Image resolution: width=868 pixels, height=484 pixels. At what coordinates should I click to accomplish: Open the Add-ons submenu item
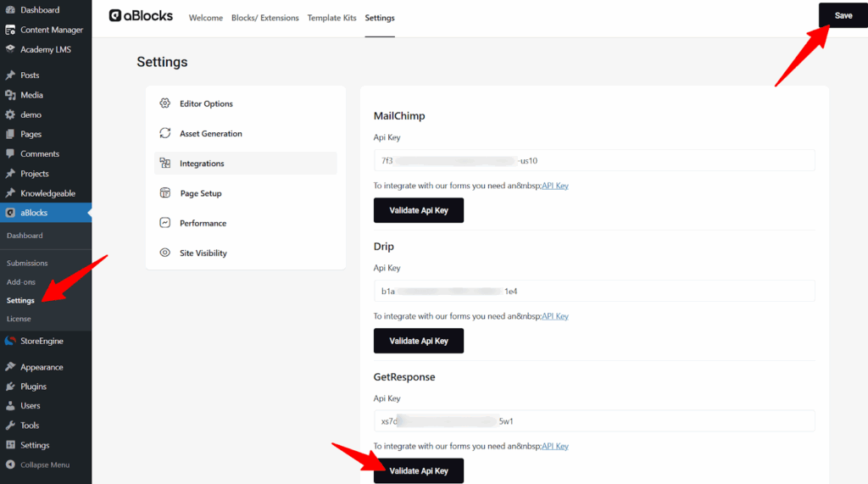coord(21,282)
